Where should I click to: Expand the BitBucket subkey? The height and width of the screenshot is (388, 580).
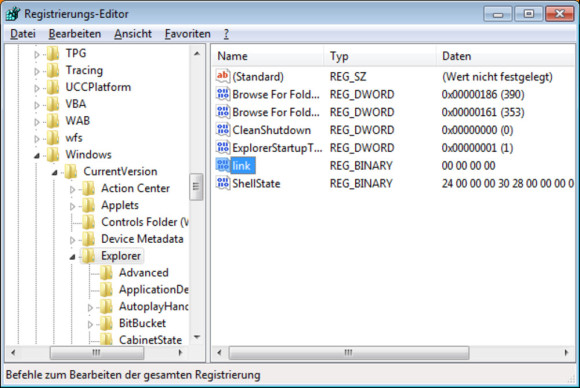pos(90,324)
